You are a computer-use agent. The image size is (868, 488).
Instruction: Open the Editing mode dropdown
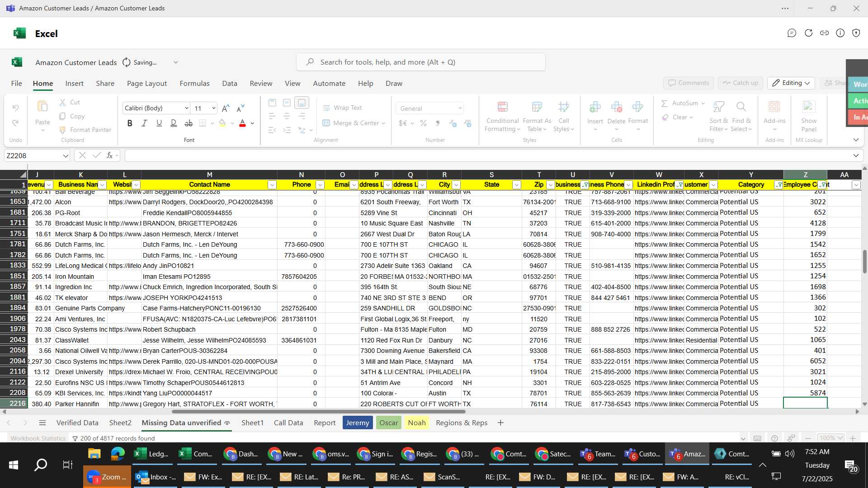791,83
